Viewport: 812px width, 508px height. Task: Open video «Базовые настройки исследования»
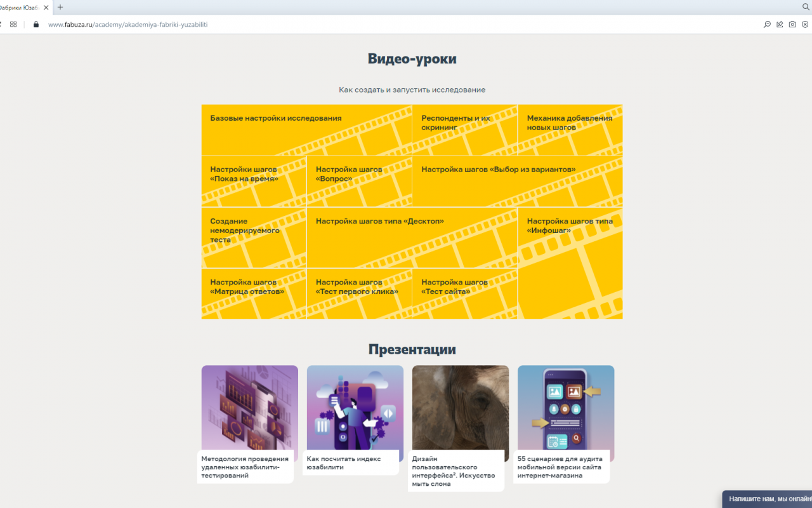click(306, 130)
